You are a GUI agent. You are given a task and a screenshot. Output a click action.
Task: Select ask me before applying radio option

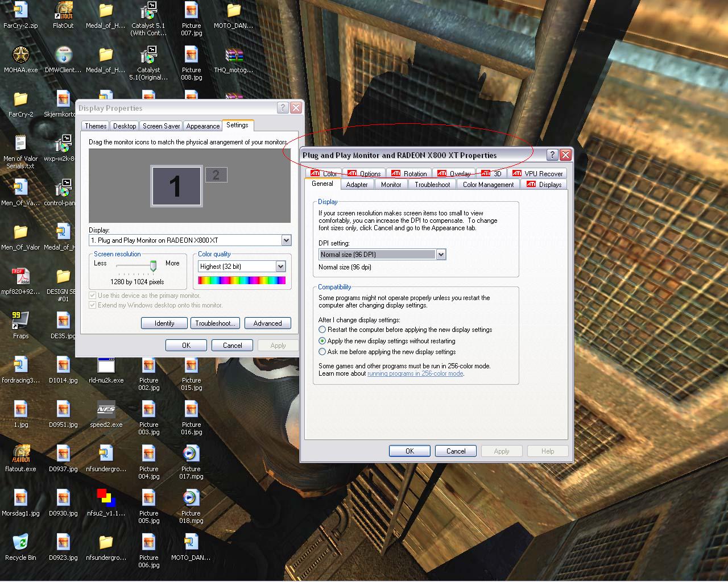pyautogui.click(x=322, y=352)
